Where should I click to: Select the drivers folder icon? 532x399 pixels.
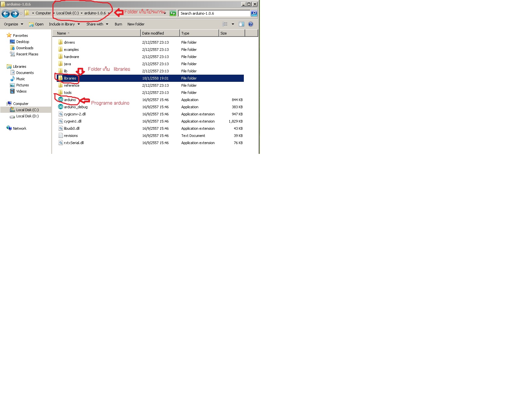[60, 42]
